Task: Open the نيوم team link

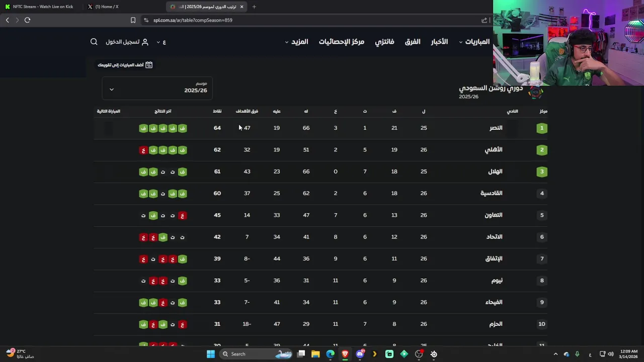Action: (x=497, y=281)
